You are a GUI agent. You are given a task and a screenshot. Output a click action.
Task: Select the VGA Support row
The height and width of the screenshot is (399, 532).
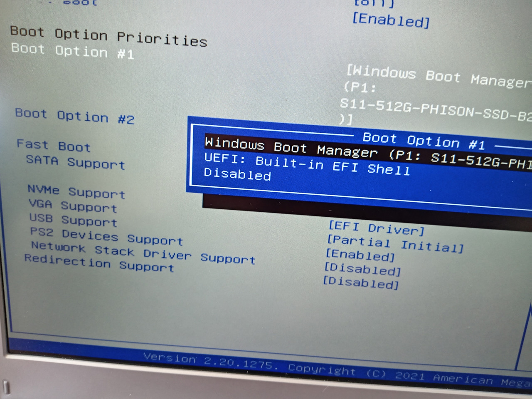click(x=73, y=206)
